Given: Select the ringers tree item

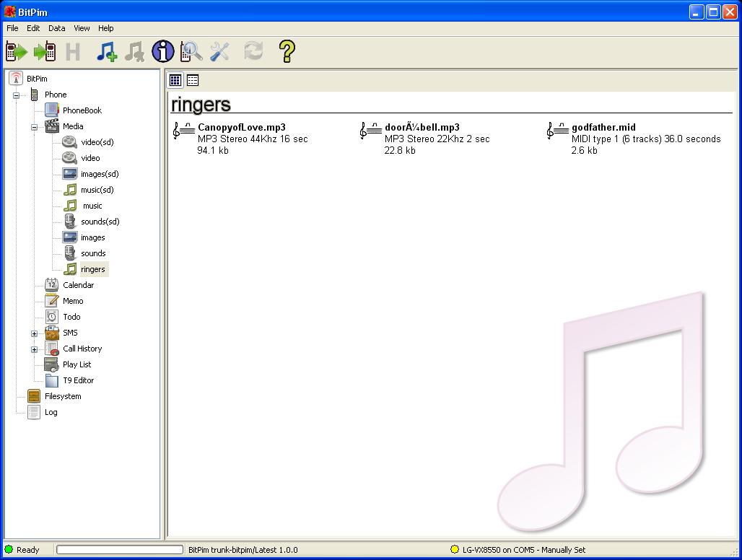Looking at the screenshot, I should [93, 269].
